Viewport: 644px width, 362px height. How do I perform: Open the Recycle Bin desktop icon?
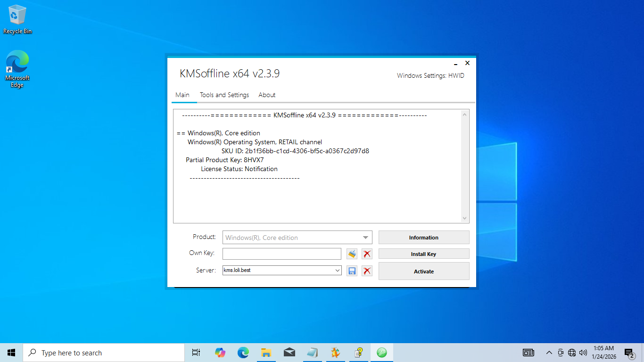pyautogui.click(x=17, y=20)
